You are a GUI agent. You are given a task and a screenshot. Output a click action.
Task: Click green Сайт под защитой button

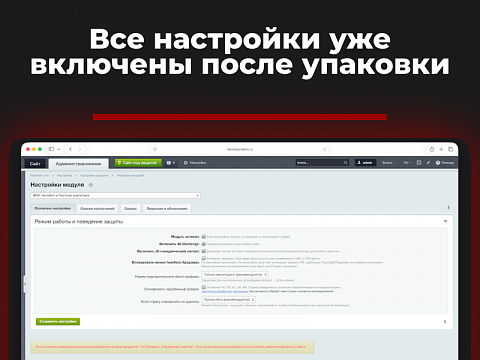click(138, 163)
